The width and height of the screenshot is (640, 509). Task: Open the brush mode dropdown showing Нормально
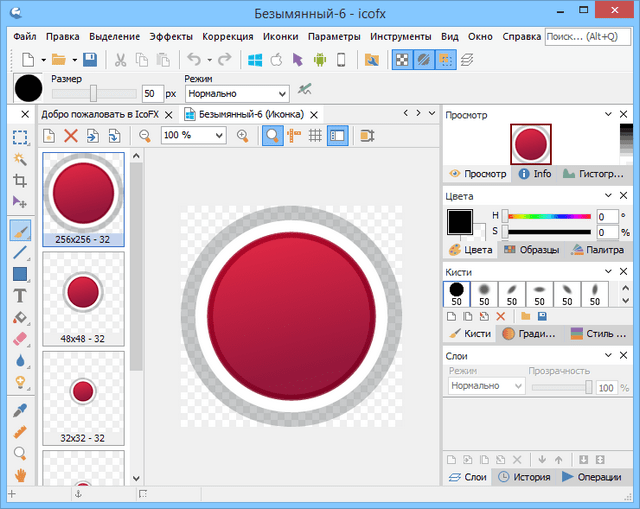point(236,94)
